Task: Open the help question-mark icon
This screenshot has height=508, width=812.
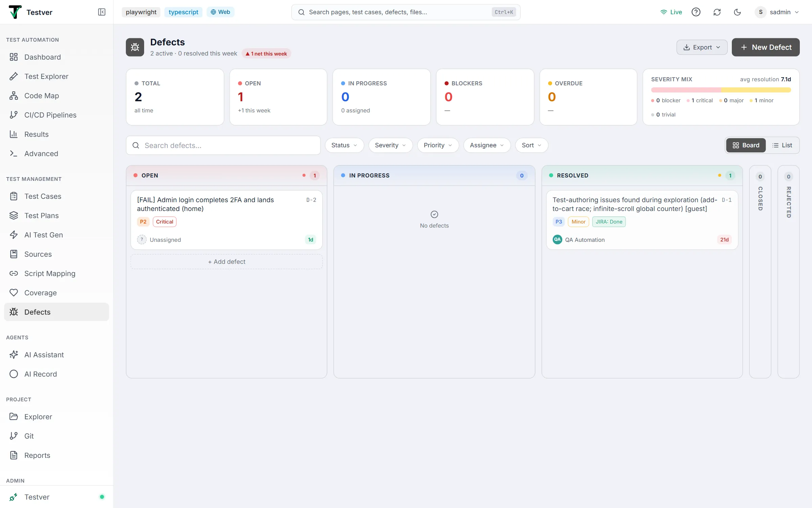Action: 696,12
